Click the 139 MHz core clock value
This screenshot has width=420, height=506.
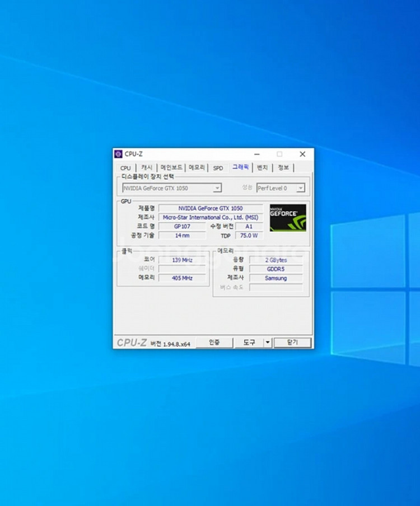pyautogui.click(x=182, y=260)
